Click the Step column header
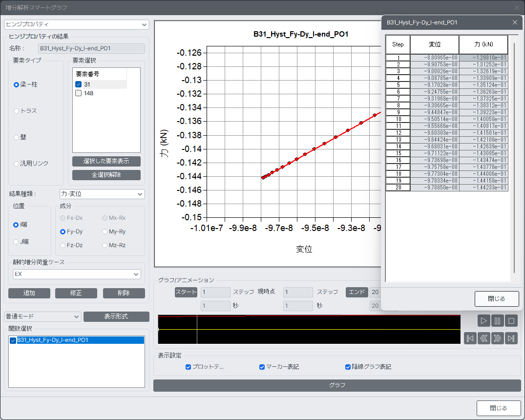The width and height of the screenshot is (525, 420). [x=398, y=44]
